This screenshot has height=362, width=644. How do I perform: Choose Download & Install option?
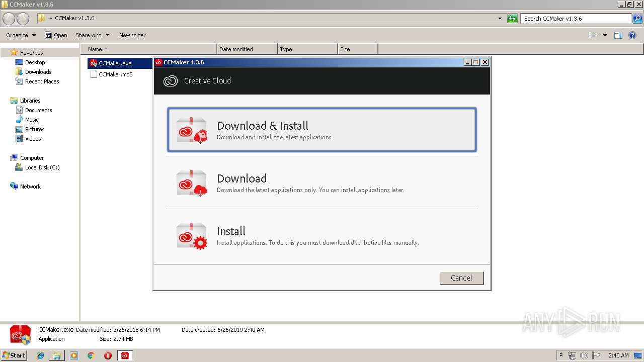[x=321, y=129]
